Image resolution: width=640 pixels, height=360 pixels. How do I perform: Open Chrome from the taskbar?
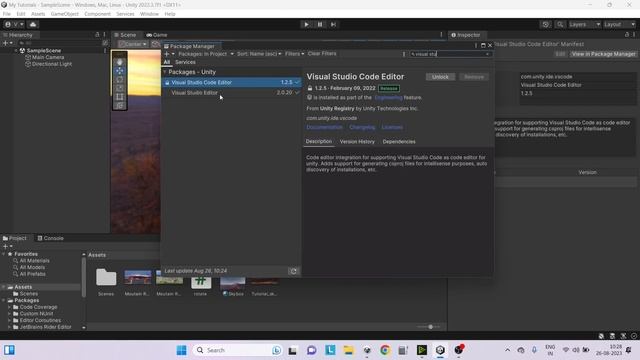[x=384, y=350]
